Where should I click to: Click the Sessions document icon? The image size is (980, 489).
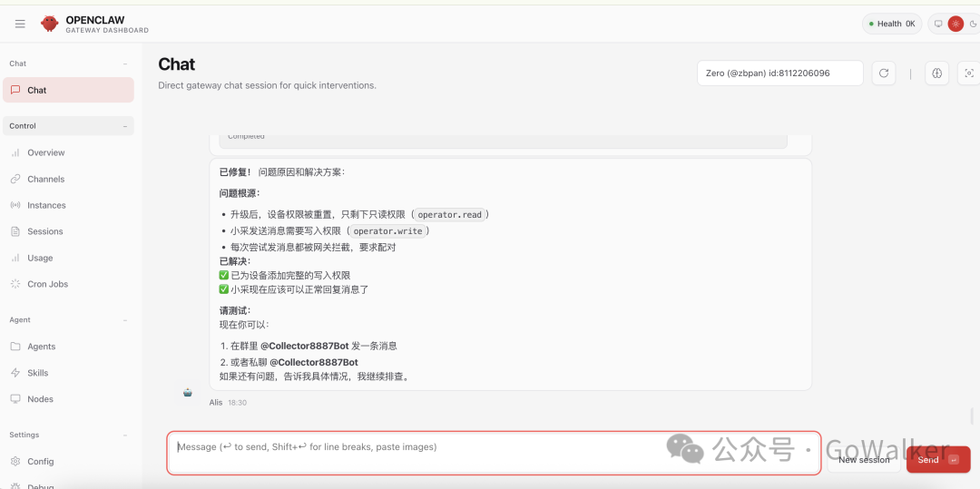click(15, 231)
